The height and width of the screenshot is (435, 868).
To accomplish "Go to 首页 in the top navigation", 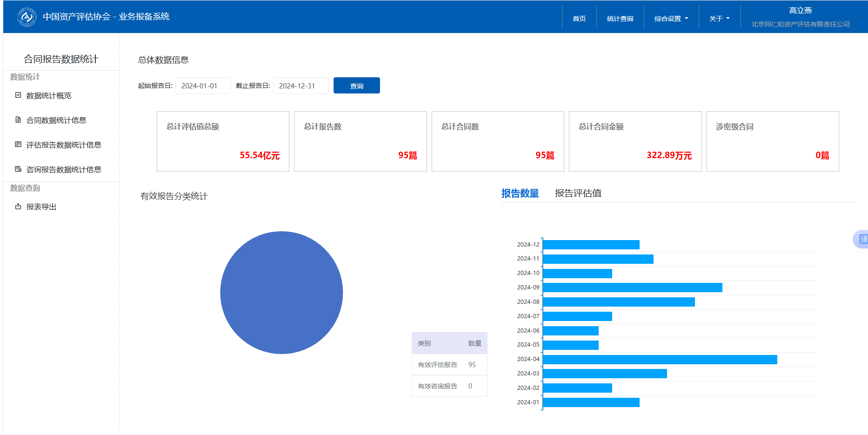I will coord(579,19).
